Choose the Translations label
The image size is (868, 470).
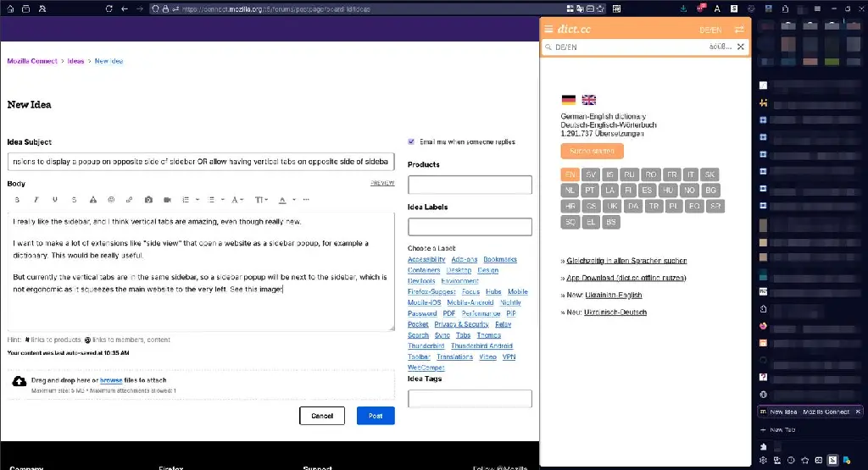pyautogui.click(x=454, y=357)
